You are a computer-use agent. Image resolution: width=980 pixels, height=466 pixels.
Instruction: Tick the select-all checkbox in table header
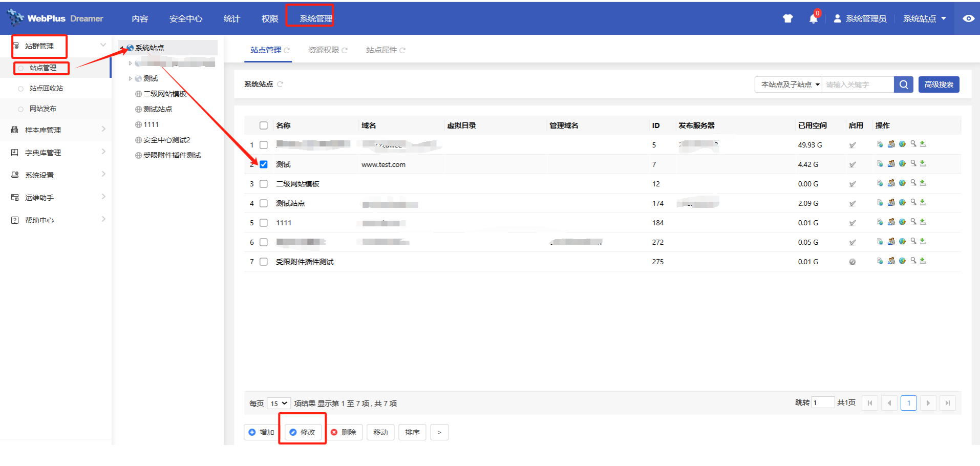click(x=264, y=125)
